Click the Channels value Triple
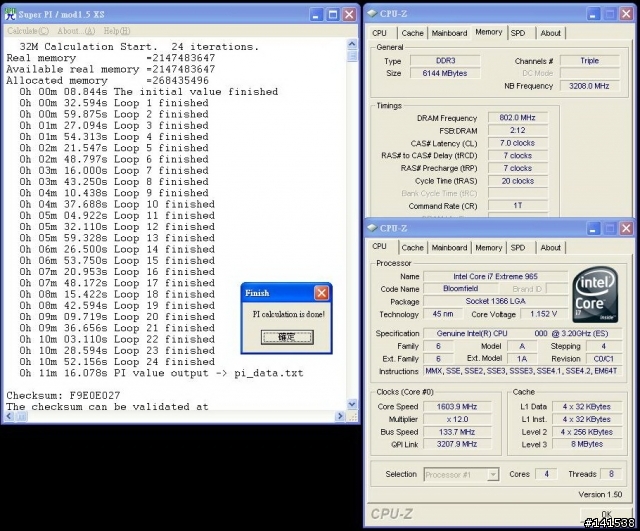Image resolution: width=640 pixels, height=531 pixels. (x=589, y=60)
